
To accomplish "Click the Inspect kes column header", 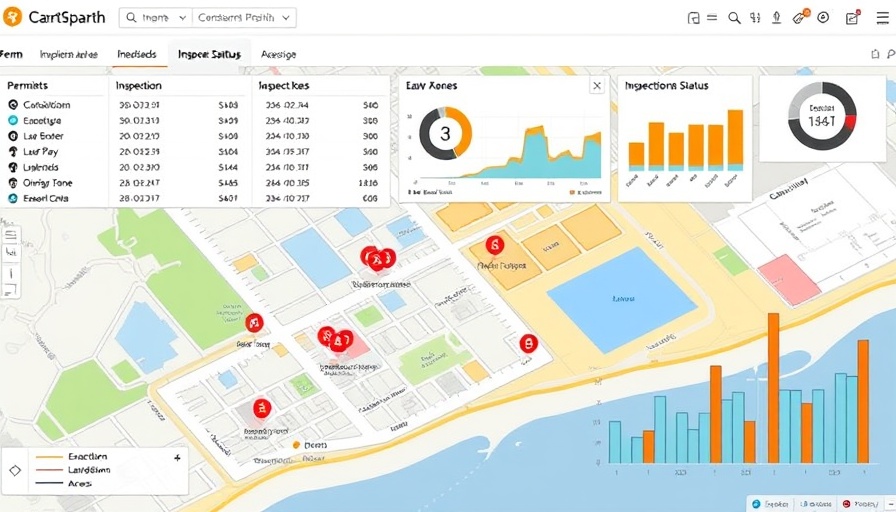I will [284, 86].
